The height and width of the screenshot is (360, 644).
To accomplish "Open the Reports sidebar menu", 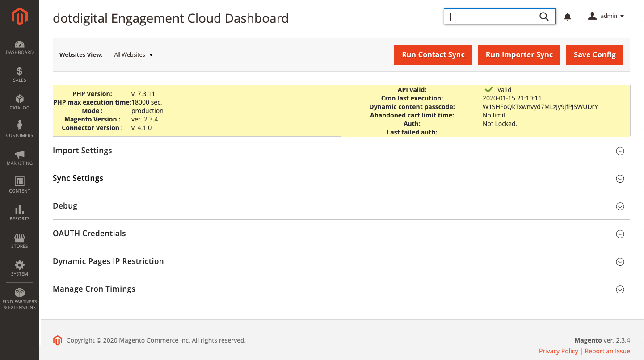I will point(20,213).
